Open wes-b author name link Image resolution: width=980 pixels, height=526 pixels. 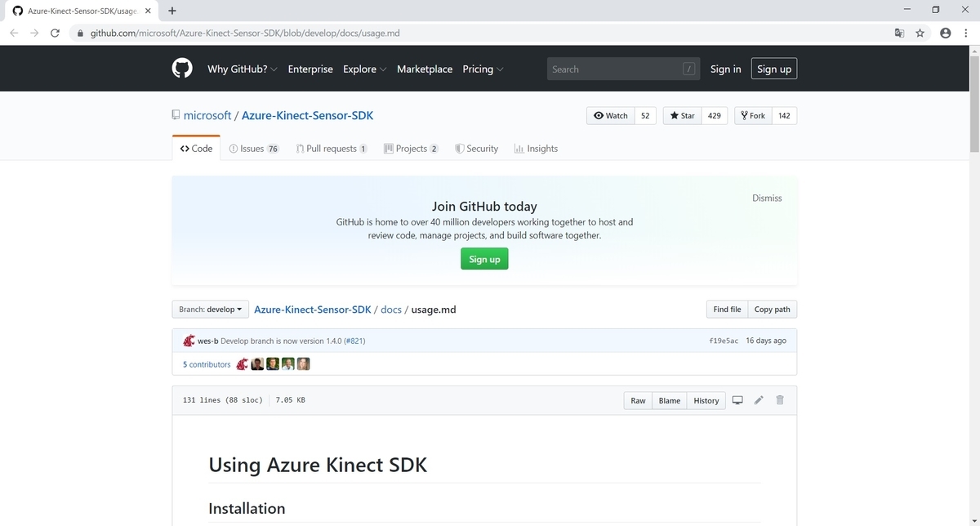coord(208,341)
